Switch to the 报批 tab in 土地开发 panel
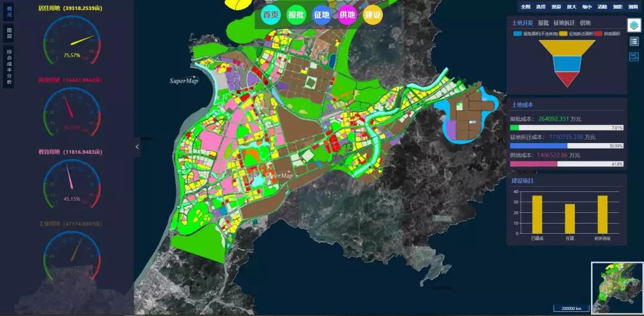The height and width of the screenshot is (316, 644). pyautogui.click(x=543, y=23)
